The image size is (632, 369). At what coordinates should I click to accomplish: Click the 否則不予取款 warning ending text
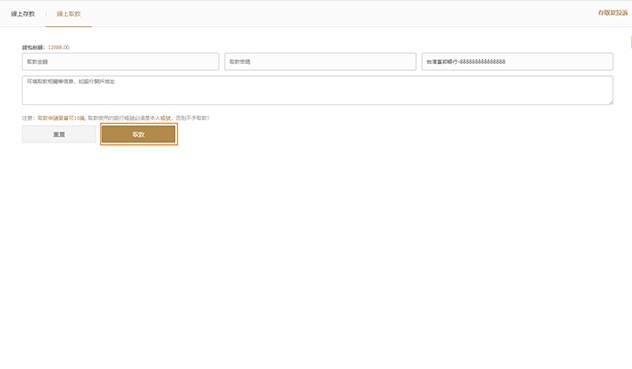coord(192,118)
